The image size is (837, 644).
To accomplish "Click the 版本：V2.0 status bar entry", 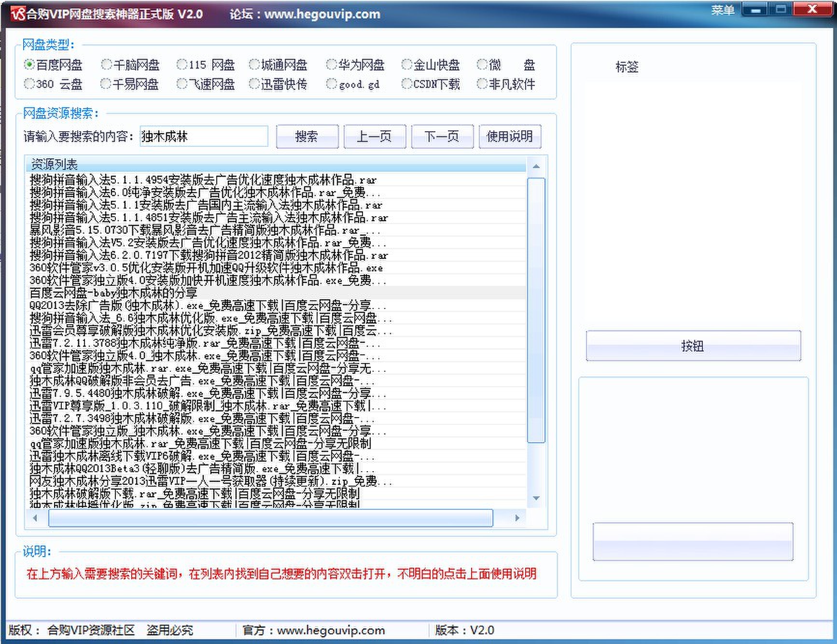I will coord(464,630).
